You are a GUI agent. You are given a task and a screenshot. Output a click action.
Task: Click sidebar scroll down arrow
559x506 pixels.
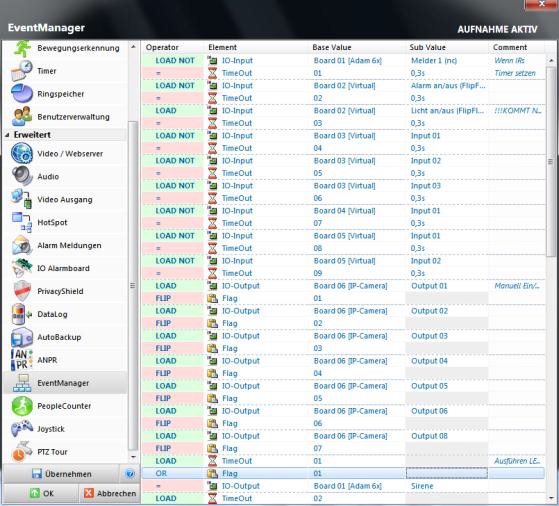133,456
